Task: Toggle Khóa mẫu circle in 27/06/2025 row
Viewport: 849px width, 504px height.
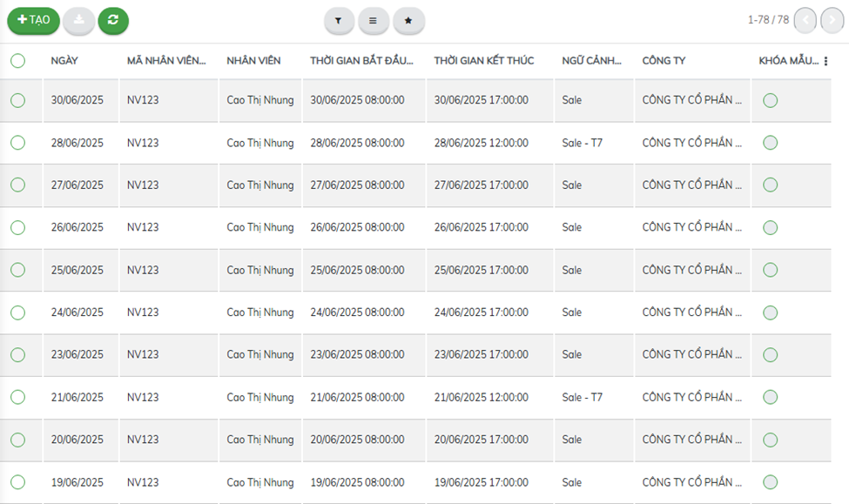Action: tap(770, 185)
